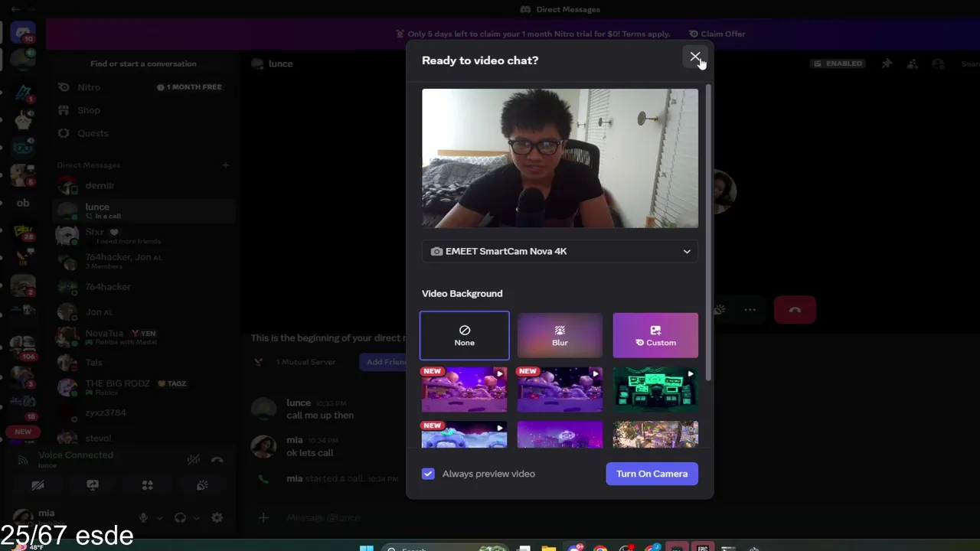Open the 'ob' server icon
The width and height of the screenshot is (980, 551).
coord(23,203)
